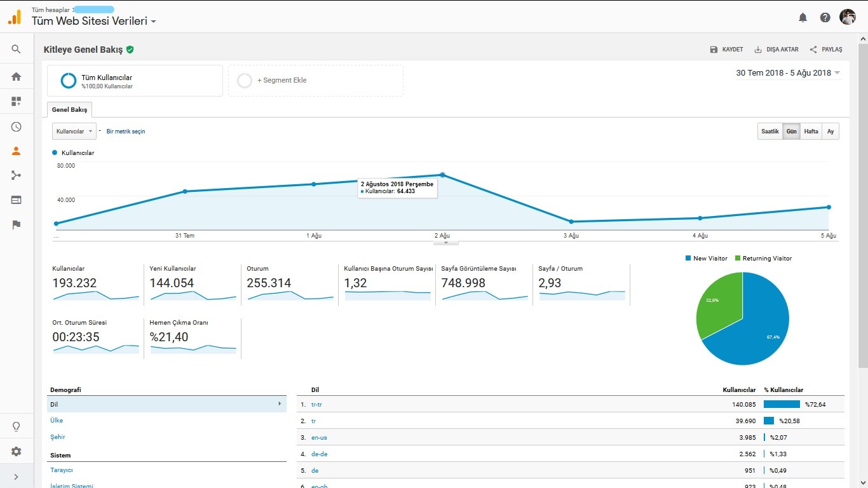Click Bir metrik seçin link
868x488 pixels.
[x=126, y=132]
